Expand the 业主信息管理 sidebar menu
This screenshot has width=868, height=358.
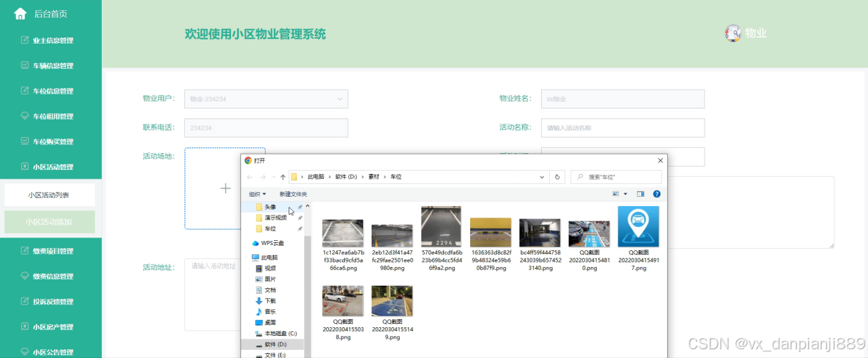[51, 40]
